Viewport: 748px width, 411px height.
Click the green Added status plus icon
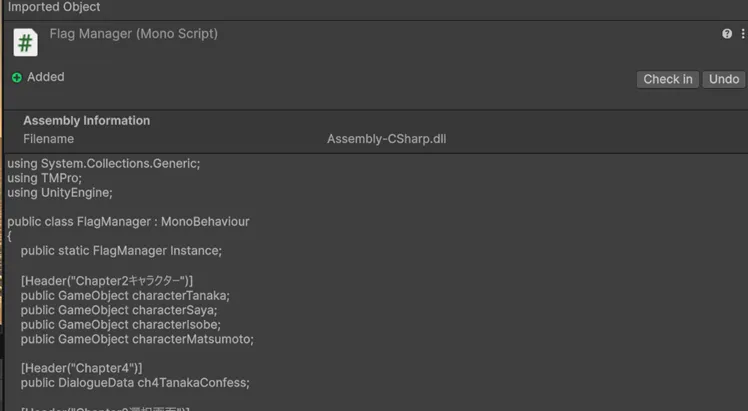pyautogui.click(x=17, y=77)
